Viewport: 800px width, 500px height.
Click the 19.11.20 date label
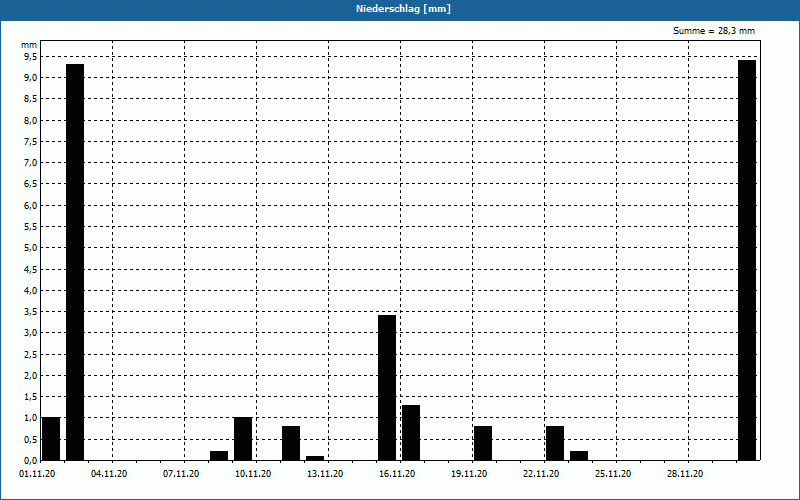[x=469, y=474]
